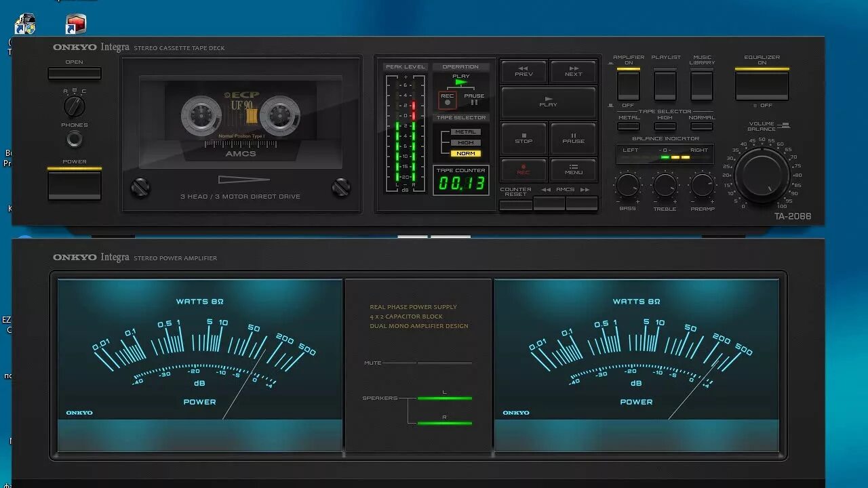Toggle the MUSIC LIBRARY switch

pos(702,85)
